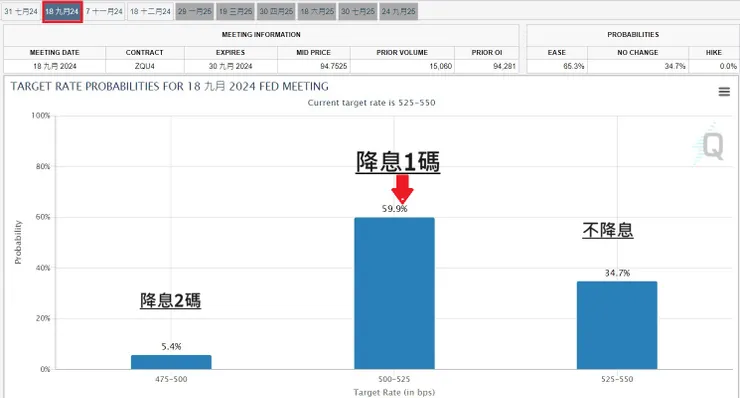Click the 94,281 prior OI value
Viewport: 740px width, 398px height.
click(504, 66)
